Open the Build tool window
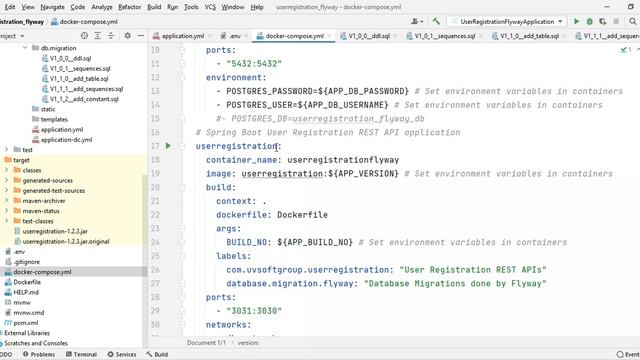The width and height of the screenshot is (640, 360). 157,354
